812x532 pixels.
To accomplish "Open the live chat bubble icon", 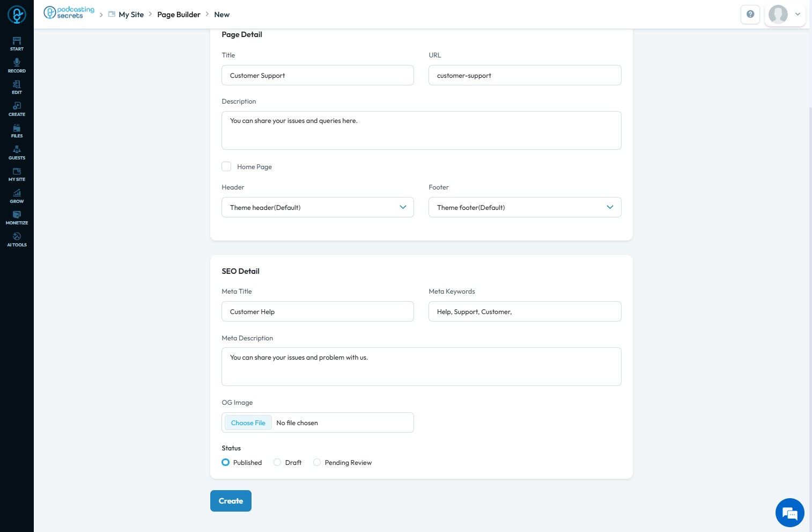I will [x=789, y=513].
